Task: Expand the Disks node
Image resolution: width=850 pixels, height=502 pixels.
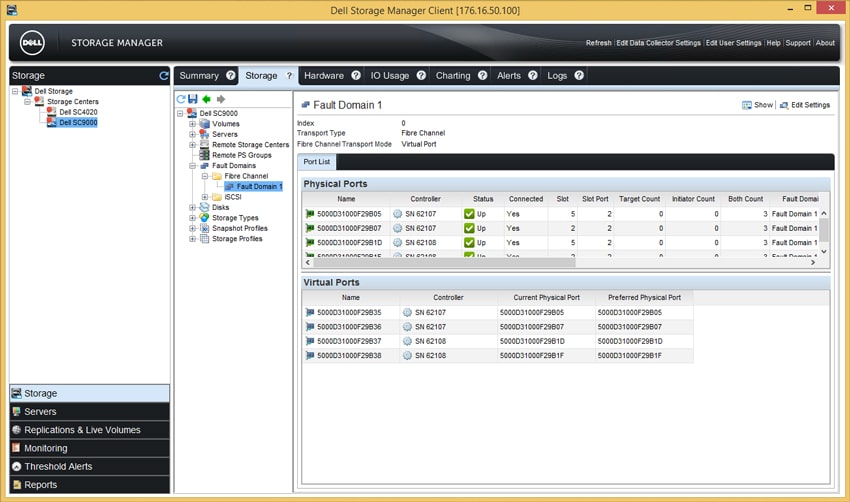Action: click(x=192, y=207)
